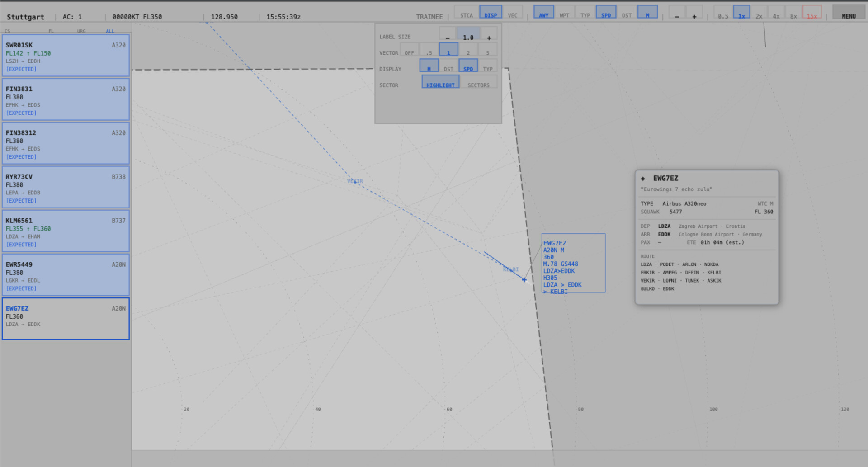Open the MENU panel

(x=849, y=16)
